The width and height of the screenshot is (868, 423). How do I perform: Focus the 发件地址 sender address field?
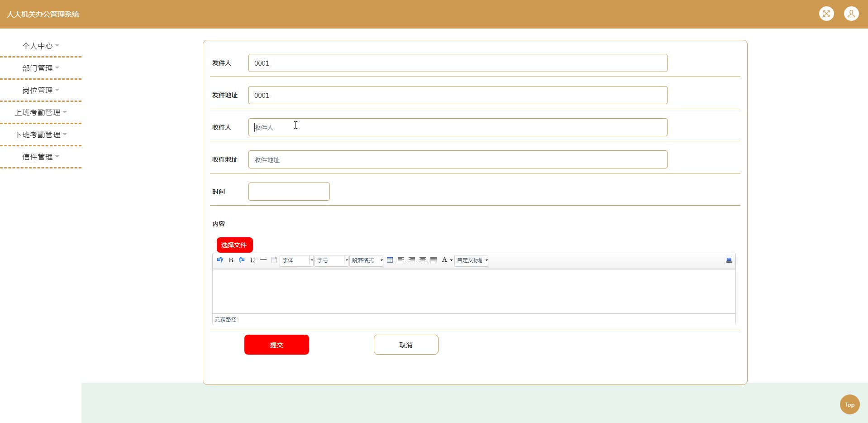click(458, 95)
